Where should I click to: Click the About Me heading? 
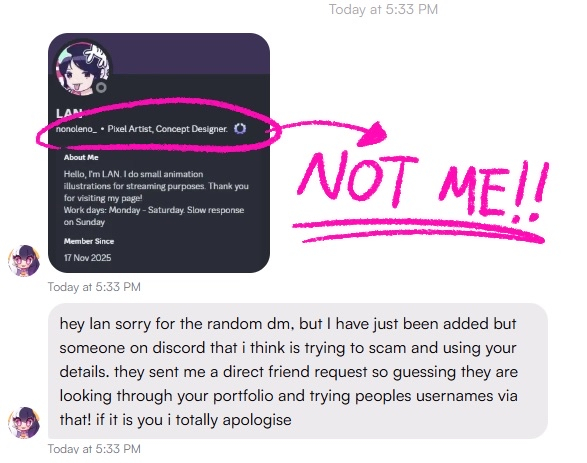coord(81,158)
